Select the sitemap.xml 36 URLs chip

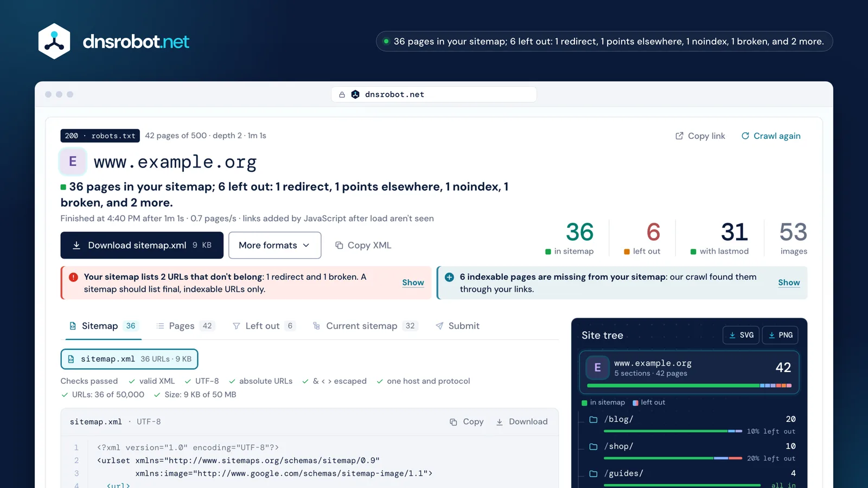point(129,359)
